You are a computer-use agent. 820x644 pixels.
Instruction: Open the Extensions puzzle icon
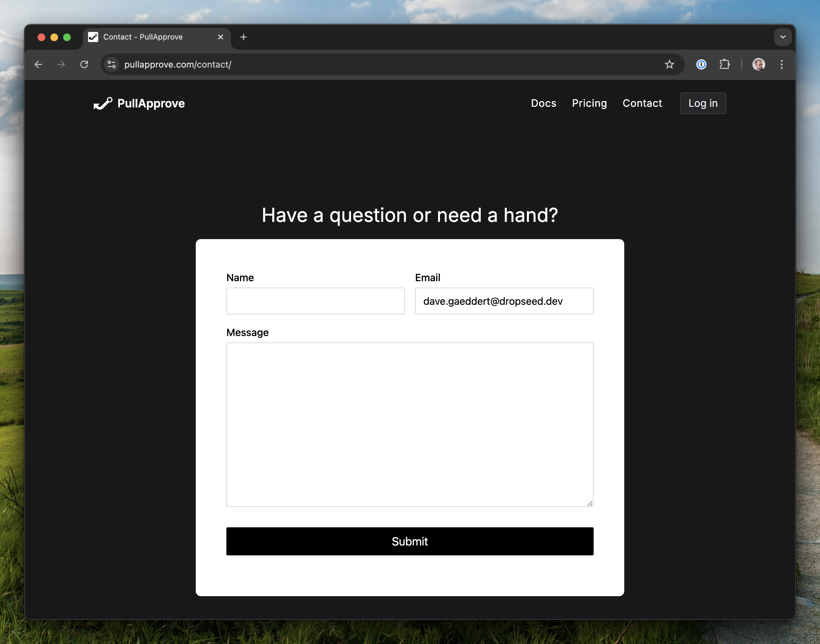724,64
